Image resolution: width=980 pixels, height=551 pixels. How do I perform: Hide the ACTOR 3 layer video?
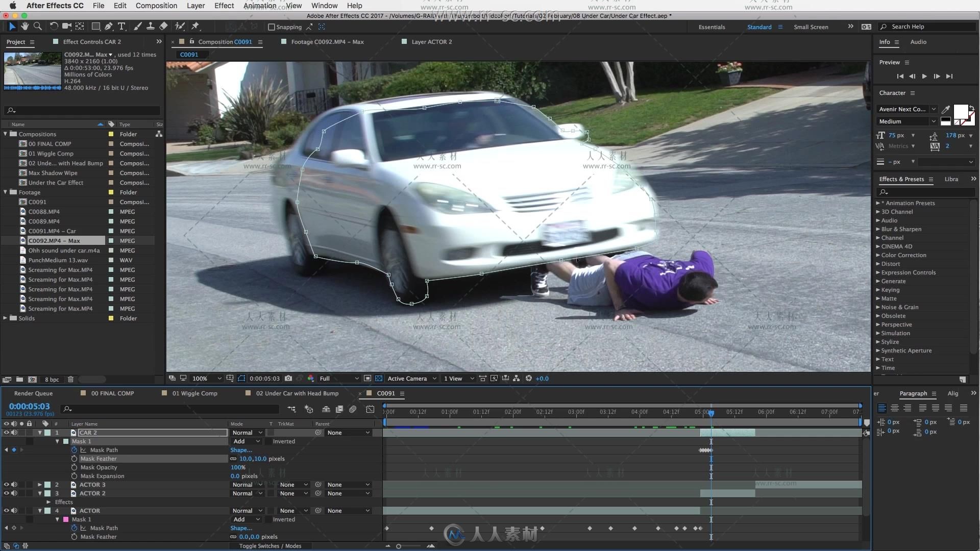7,485
